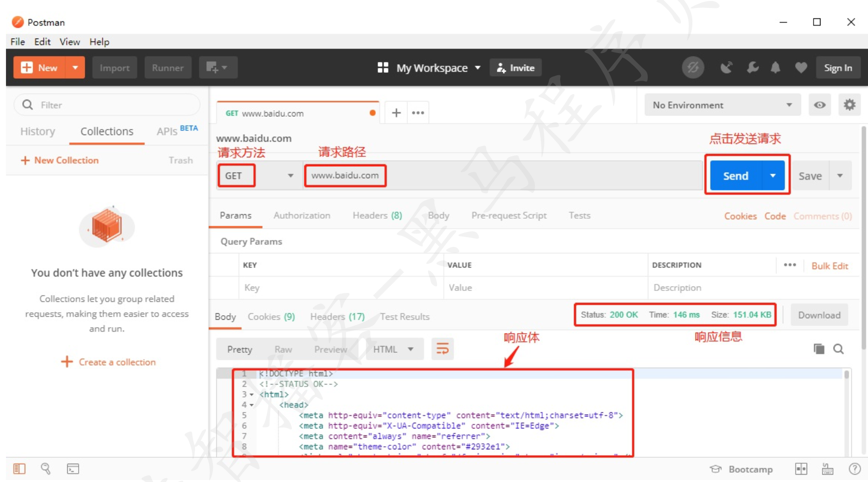Open the find and replace magnifier icon
This screenshot has width=868, height=482.
tap(46, 469)
